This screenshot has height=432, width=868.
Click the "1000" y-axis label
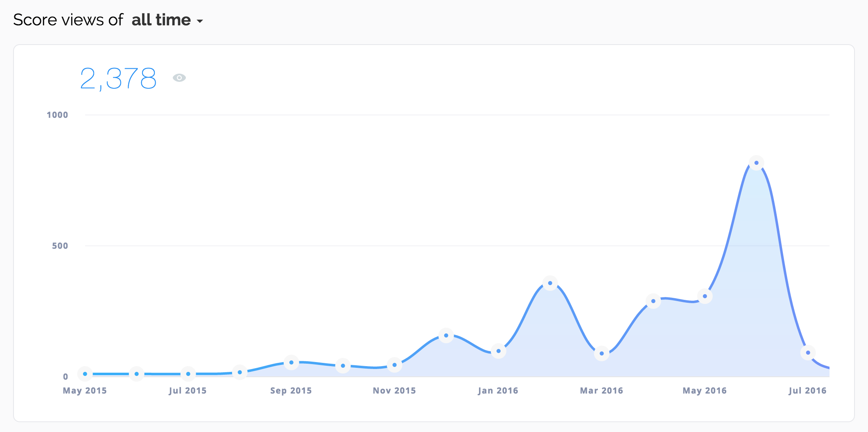[57, 115]
